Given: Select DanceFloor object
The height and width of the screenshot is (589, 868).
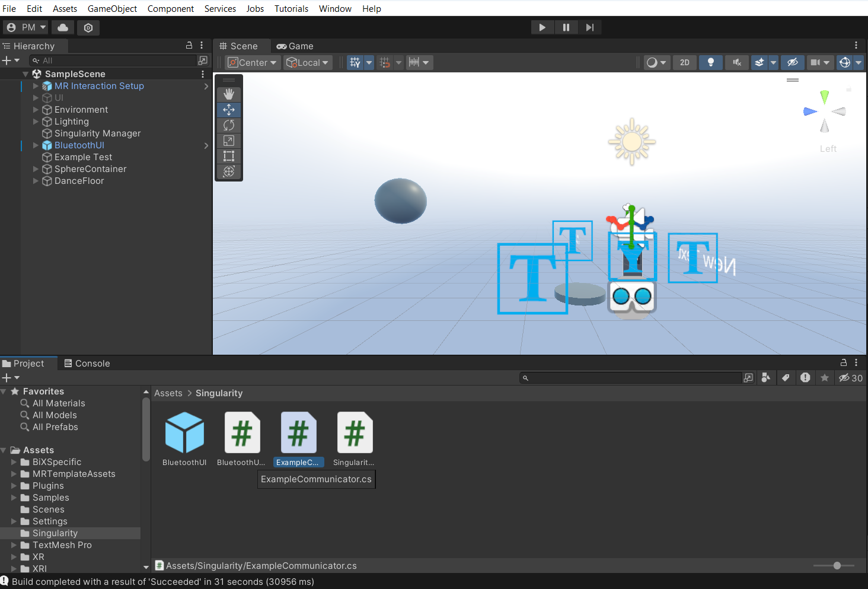Looking at the screenshot, I should 79,181.
